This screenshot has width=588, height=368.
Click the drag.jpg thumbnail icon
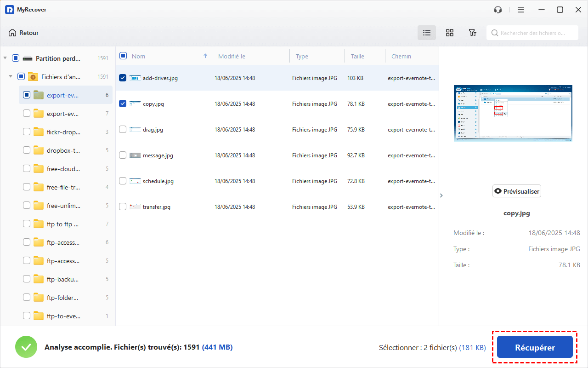pos(135,129)
